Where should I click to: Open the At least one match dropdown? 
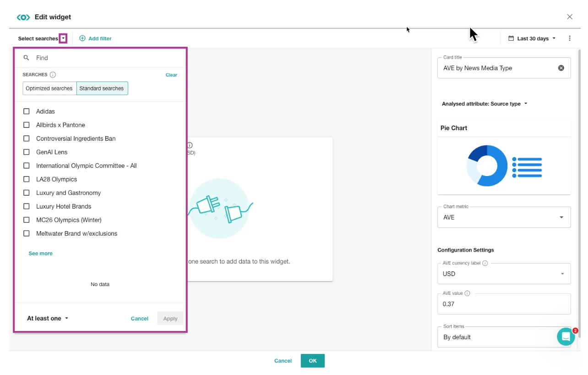48,318
